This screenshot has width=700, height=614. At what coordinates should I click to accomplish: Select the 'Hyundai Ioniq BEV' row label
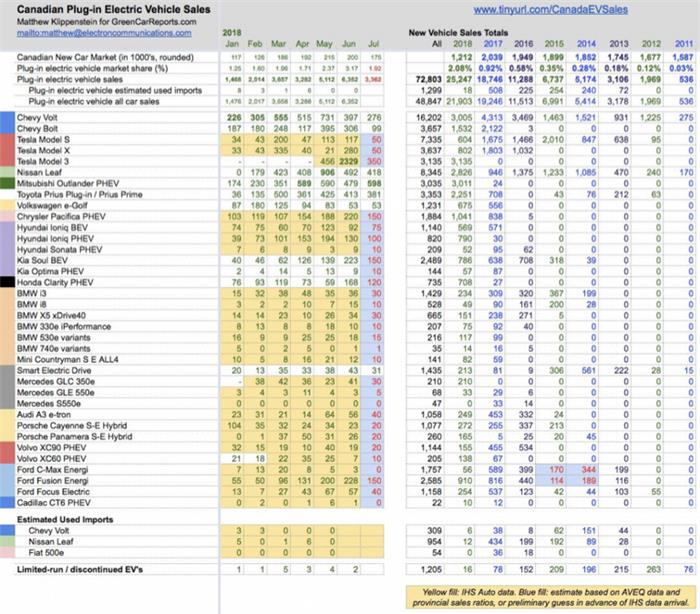pyautogui.click(x=52, y=227)
